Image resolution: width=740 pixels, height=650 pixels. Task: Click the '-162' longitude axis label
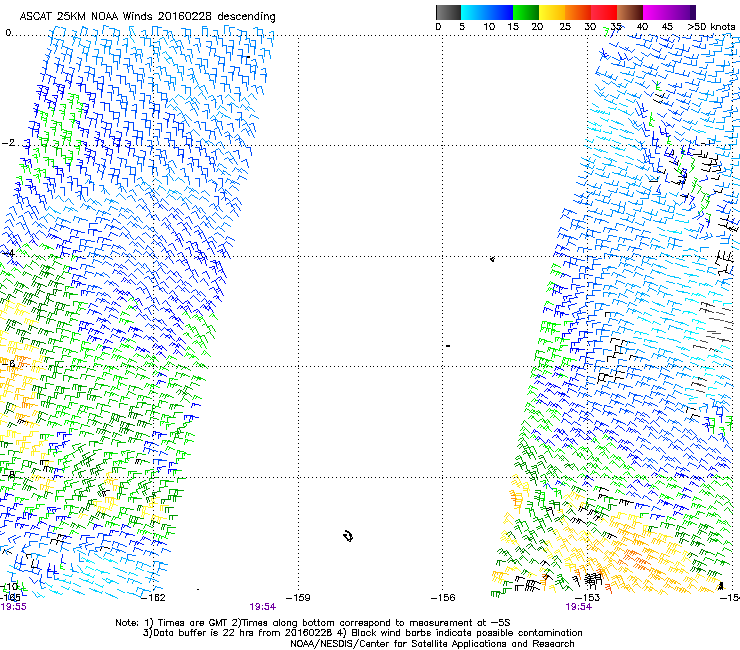(x=153, y=598)
